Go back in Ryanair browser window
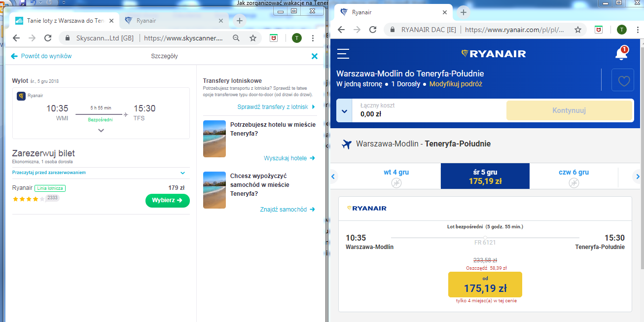Screen dimensions: 644x322 coord(341,30)
